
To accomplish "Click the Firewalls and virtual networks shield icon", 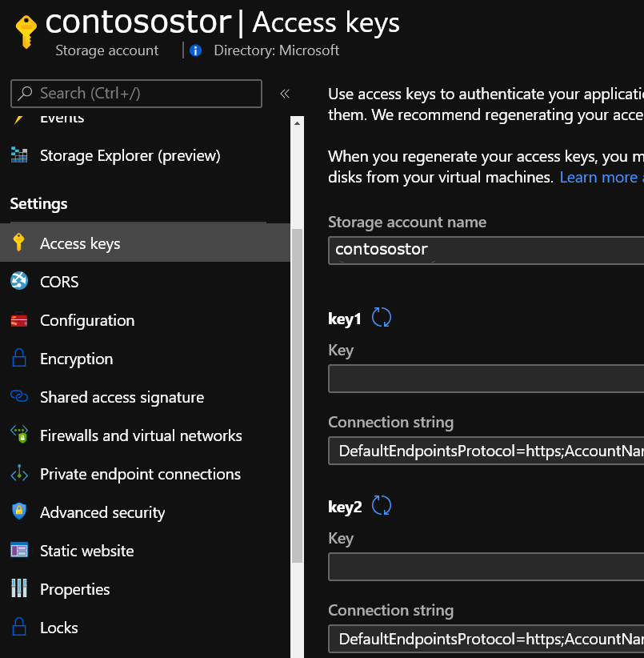I will click(21, 435).
